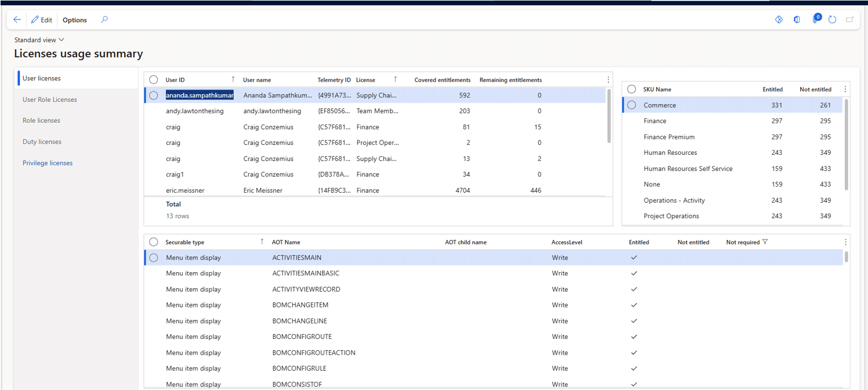868x390 pixels.
Task: Click the SKU list vertical scrollbar
Action: 846,144
